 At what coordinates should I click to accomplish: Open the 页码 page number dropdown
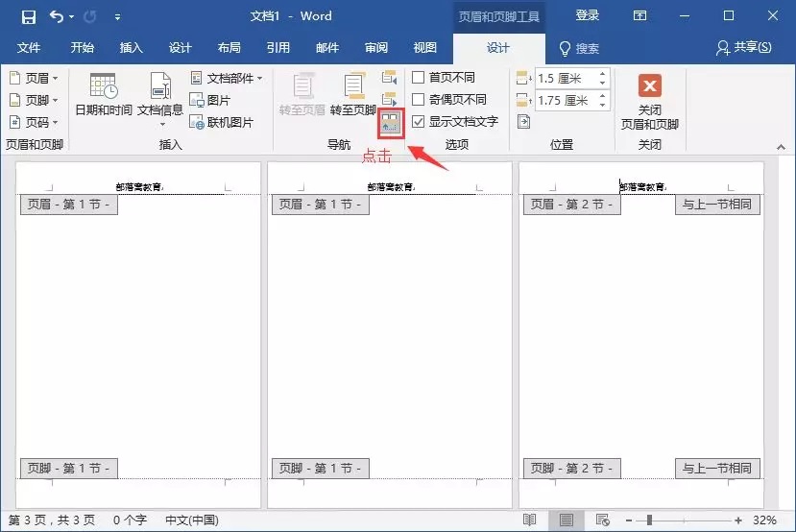(x=34, y=122)
